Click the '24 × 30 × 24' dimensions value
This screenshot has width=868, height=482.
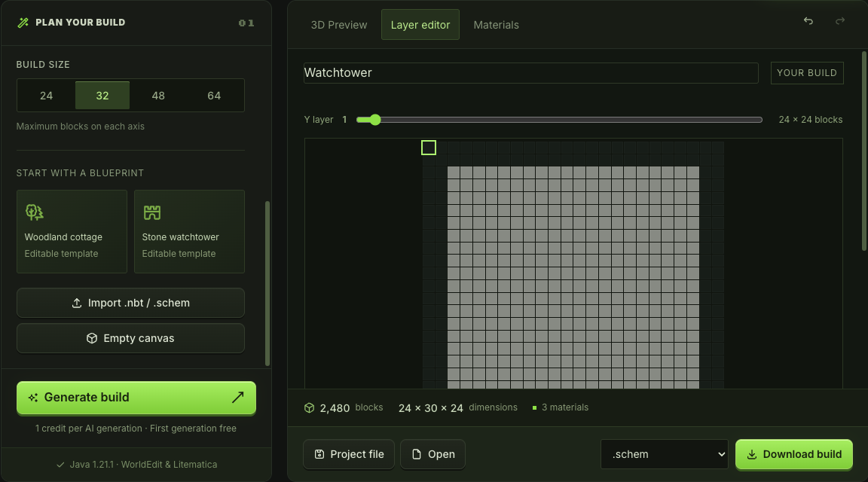coord(431,408)
